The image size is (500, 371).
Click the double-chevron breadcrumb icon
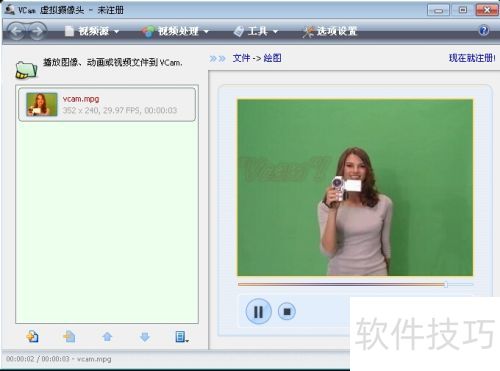pyautogui.click(x=217, y=59)
